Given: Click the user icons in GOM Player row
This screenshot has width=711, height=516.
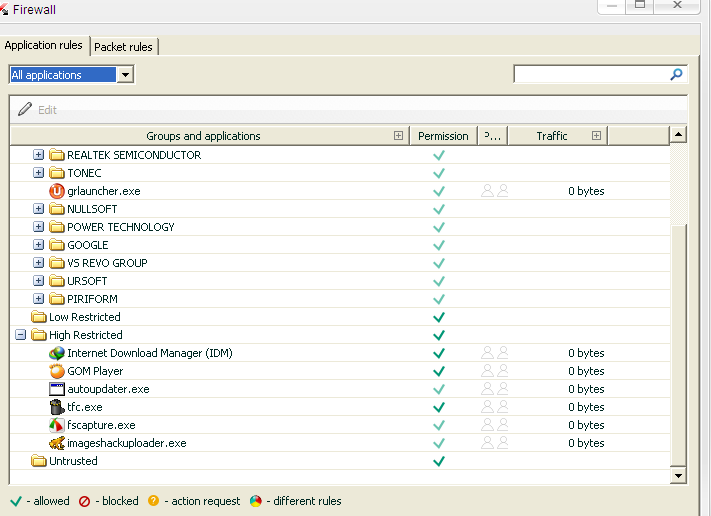Looking at the screenshot, I should click(x=495, y=371).
